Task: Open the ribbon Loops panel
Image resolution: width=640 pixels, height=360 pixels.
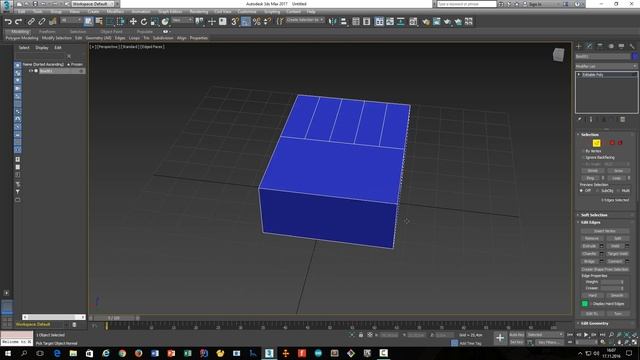Action: pyautogui.click(x=134, y=38)
